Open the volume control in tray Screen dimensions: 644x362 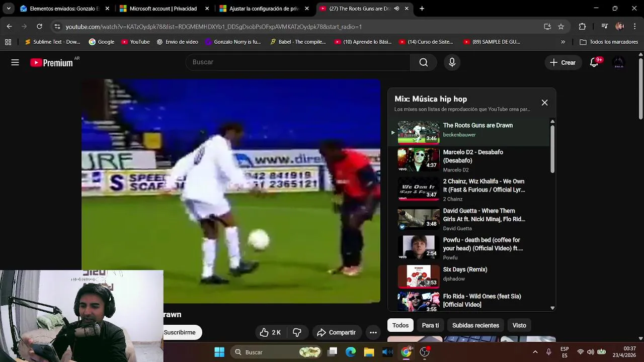[590, 352]
